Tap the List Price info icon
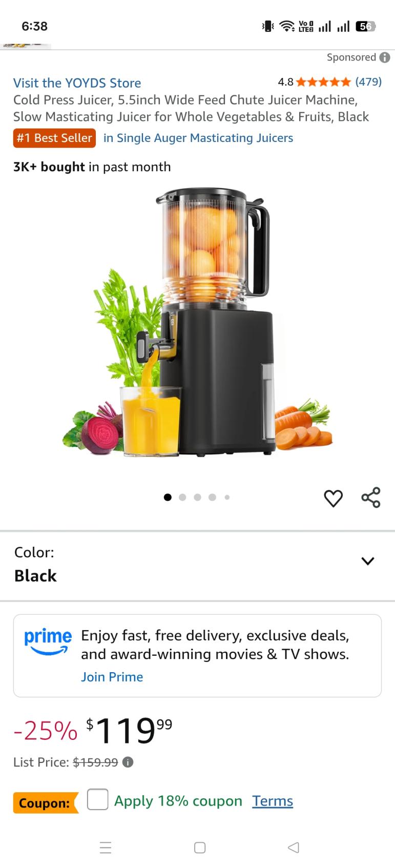The image size is (395, 868). pyautogui.click(x=128, y=762)
